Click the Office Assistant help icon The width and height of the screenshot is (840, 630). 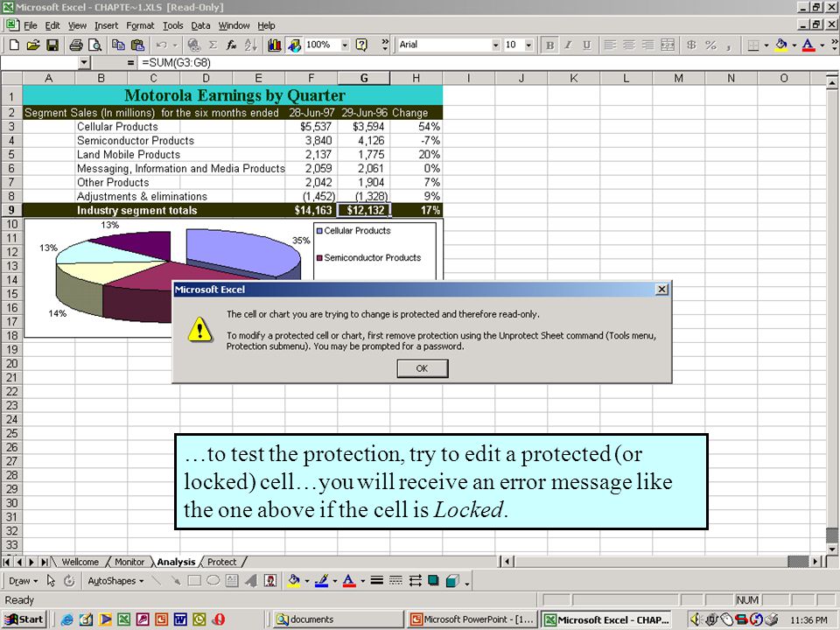coord(362,45)
